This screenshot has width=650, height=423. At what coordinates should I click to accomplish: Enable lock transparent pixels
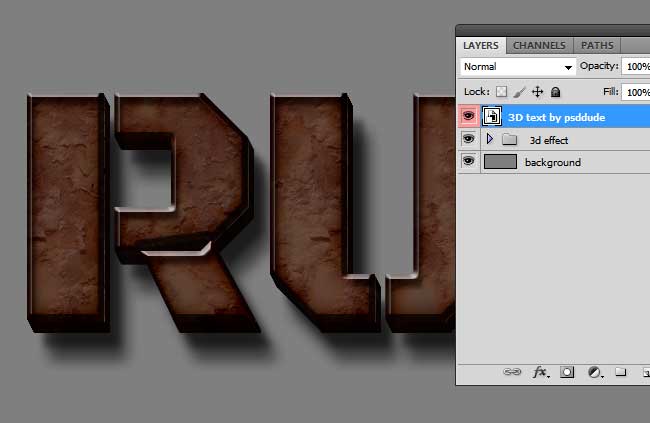tap(502, 92)
